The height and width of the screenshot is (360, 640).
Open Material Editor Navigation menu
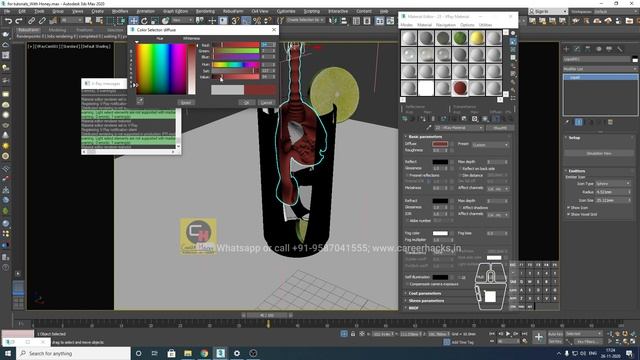446,25
